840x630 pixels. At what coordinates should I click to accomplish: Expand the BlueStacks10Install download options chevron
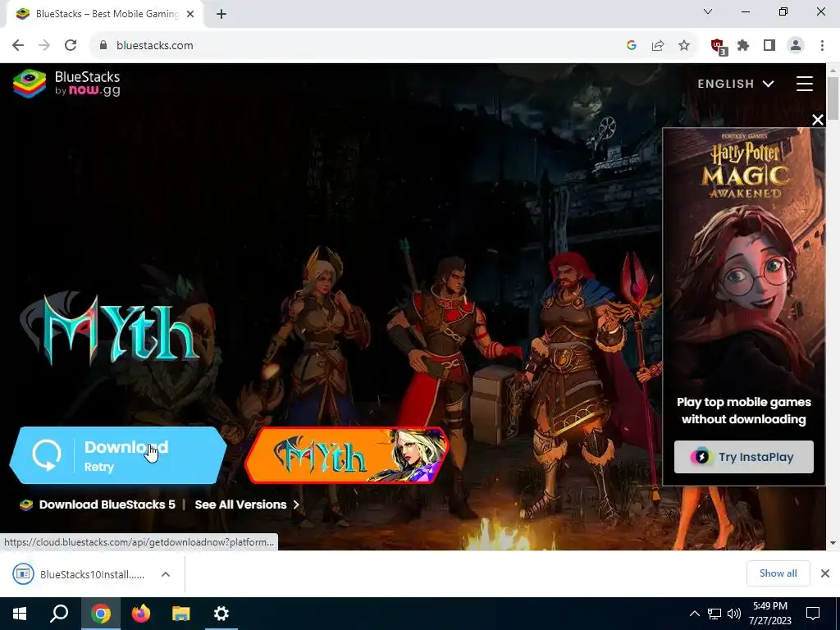coord(166,574)
